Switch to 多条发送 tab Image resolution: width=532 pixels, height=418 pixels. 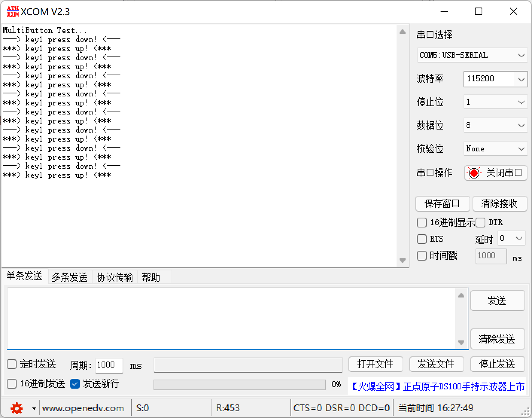70,277
